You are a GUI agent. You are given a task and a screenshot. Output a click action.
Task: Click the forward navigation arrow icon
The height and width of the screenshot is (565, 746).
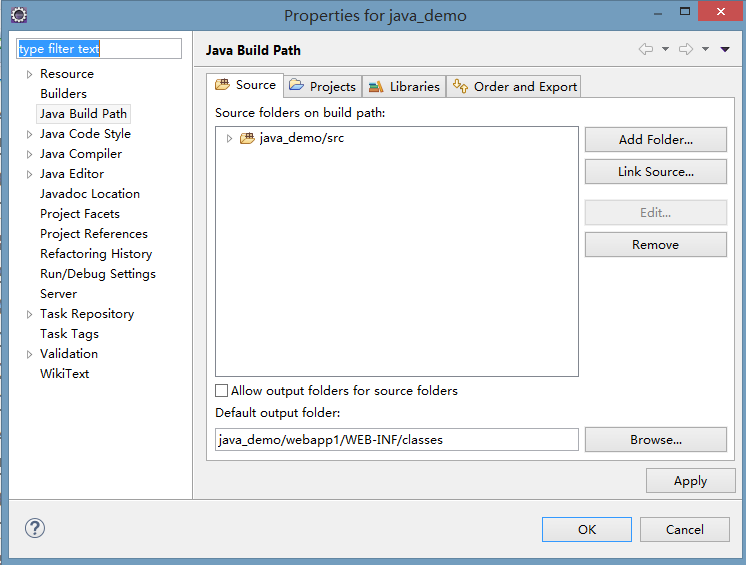click(x=686, y=50)
